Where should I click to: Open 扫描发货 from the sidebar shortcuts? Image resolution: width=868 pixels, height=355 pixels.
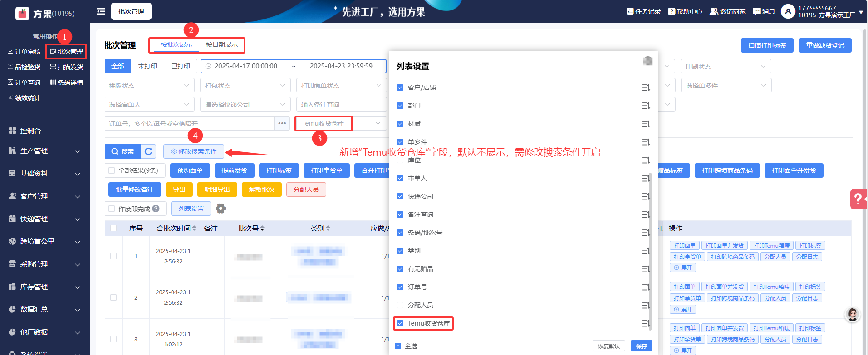tap(67, 67)
